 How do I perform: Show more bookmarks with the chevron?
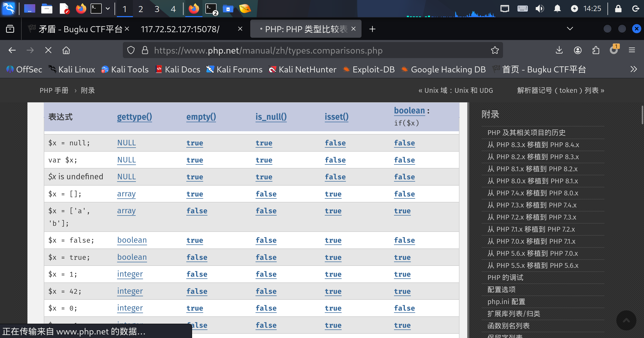[633, 69]
